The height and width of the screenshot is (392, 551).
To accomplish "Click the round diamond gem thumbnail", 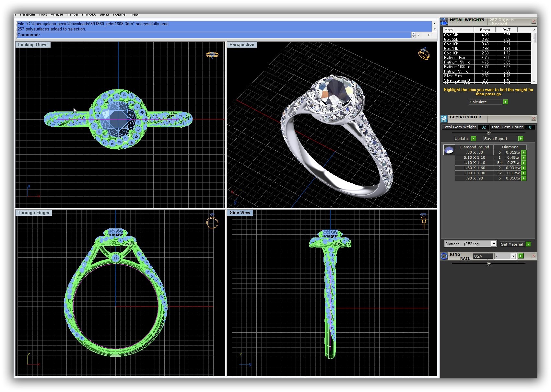I will point(449,150).
